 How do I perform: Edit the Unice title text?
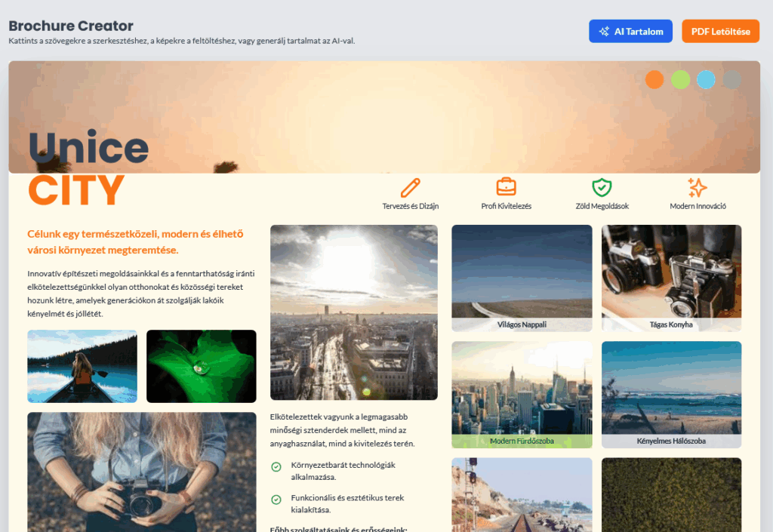tap(88, 148)
